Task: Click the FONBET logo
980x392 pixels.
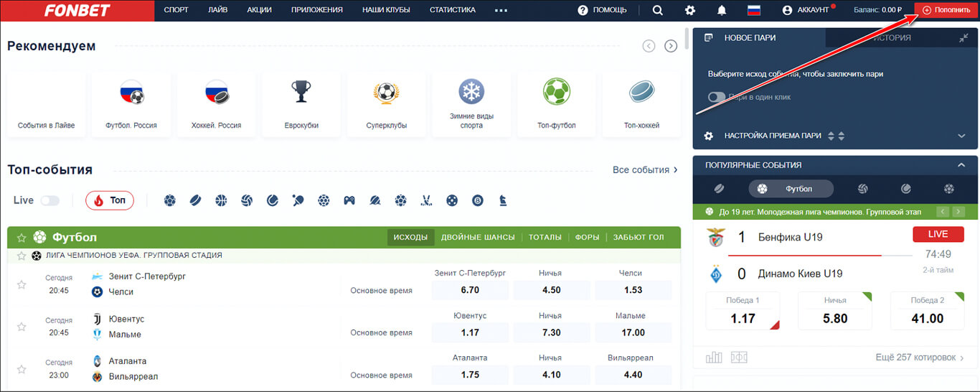Action: coord(77,10)
